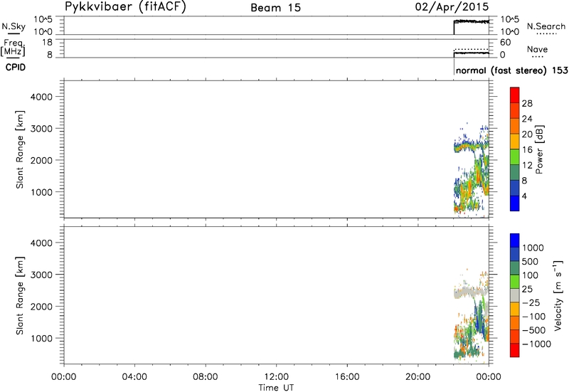
Task: Click the green 12–16 dB power swatch
Action: click(x=514, y=157)
